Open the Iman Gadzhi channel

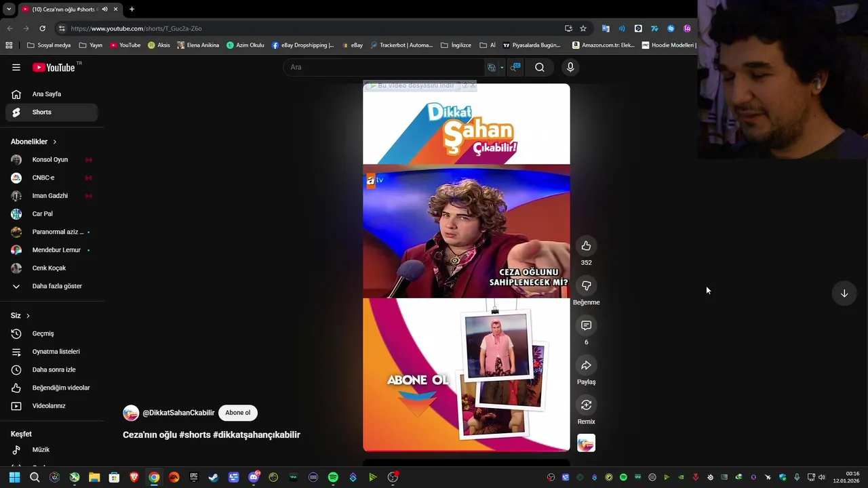(52, 196)
